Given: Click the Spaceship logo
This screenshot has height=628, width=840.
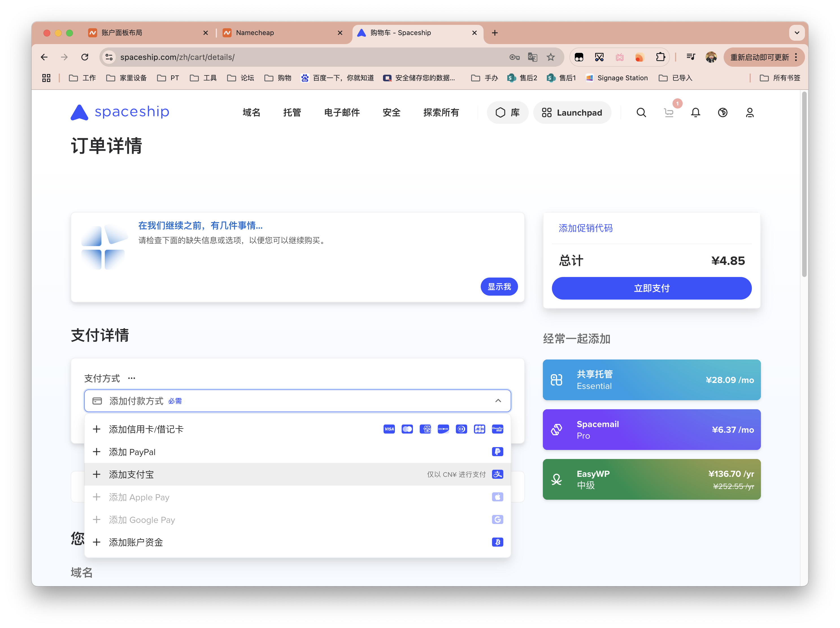Looking at the screenshot, I should [x=120, y=112].
